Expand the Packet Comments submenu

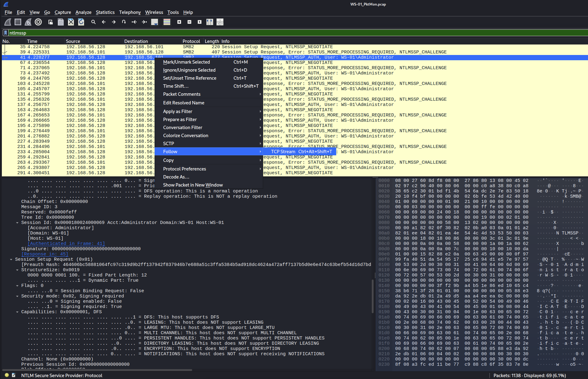(x=209, y=94)
